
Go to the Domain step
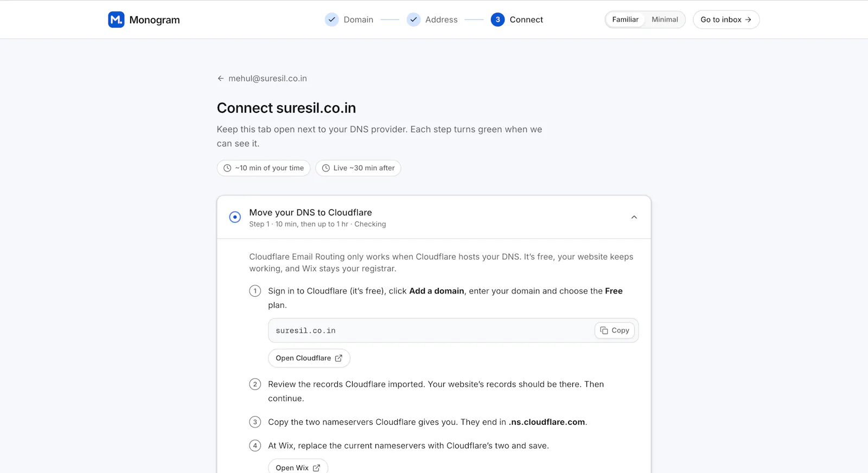click(359, 20)
